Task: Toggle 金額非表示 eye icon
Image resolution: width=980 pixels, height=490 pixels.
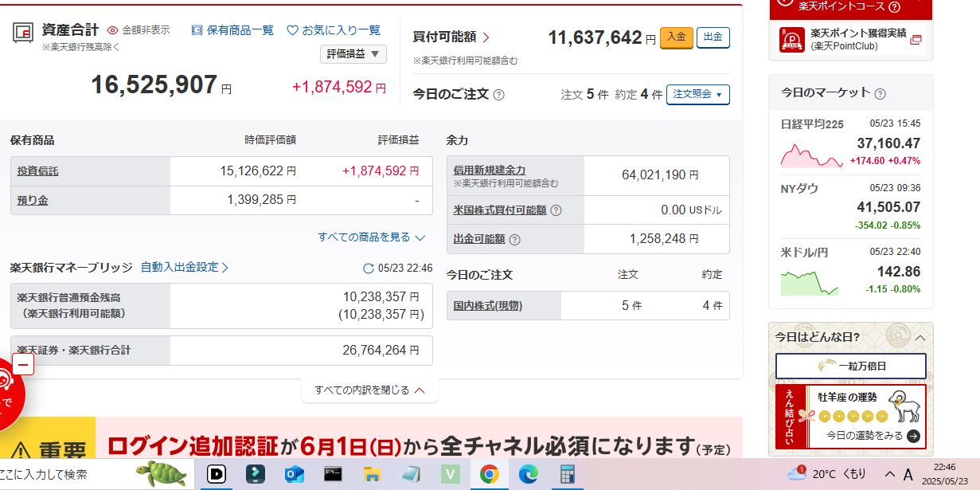Action: tap(113, 30)
